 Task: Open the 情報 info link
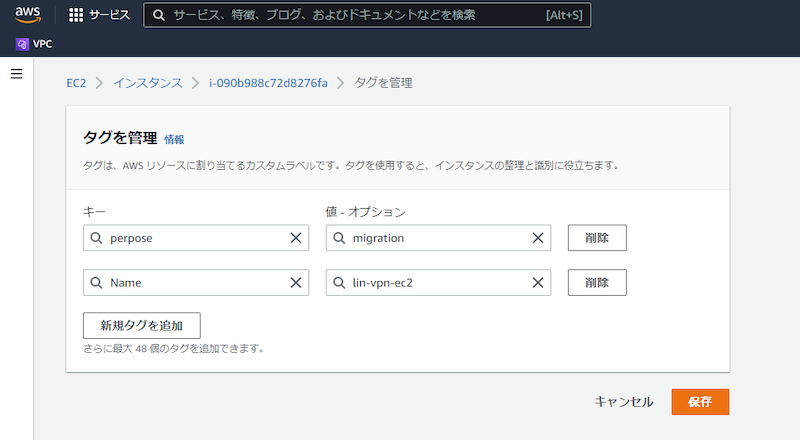(x=174, y=140)
